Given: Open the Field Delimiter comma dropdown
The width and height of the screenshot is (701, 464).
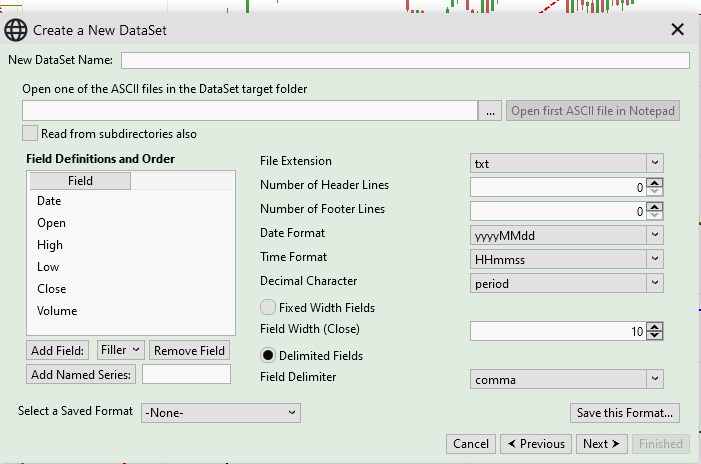Looking at the screenshot, I should [566, 379].
